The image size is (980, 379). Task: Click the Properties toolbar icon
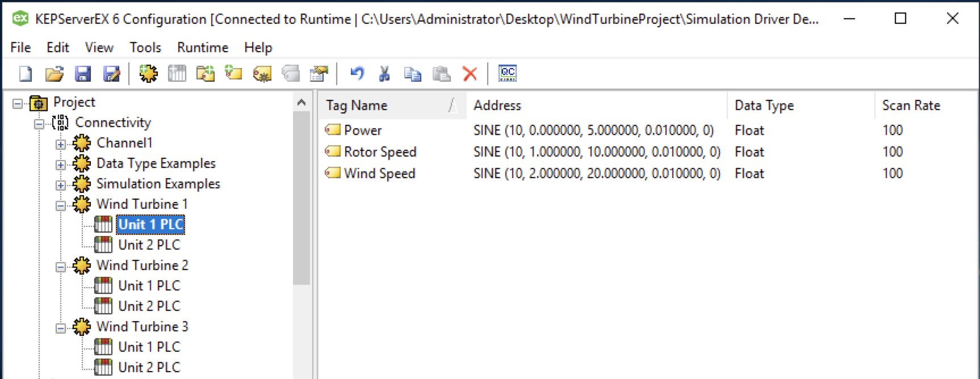pyautogui.click(x=319, y=74)
